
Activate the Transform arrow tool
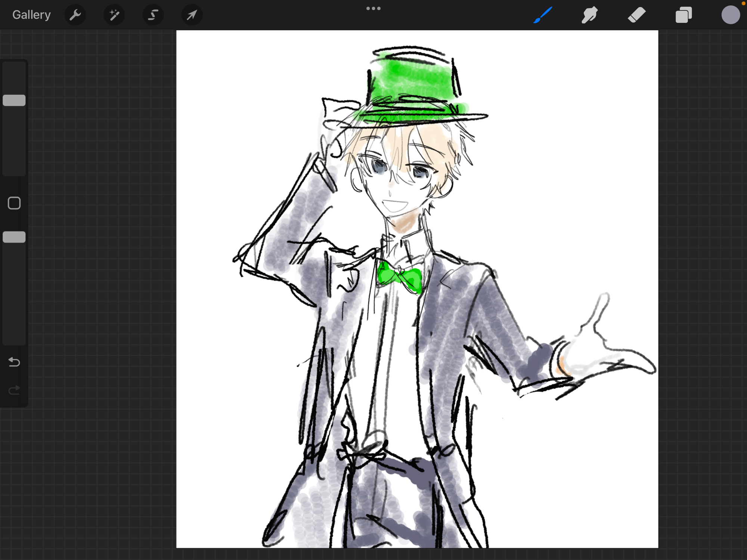192,15
